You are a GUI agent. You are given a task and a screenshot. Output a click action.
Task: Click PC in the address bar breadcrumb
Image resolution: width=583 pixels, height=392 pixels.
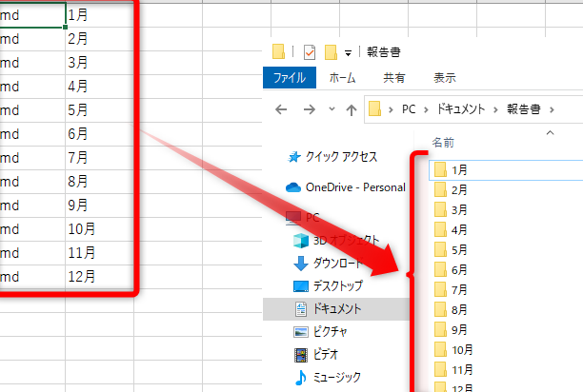pos(409,109)
